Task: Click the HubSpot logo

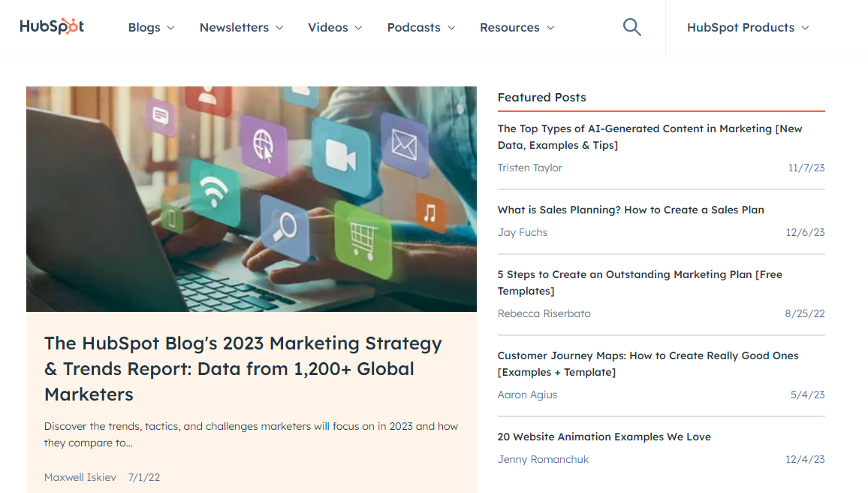Action: point(52,26)
